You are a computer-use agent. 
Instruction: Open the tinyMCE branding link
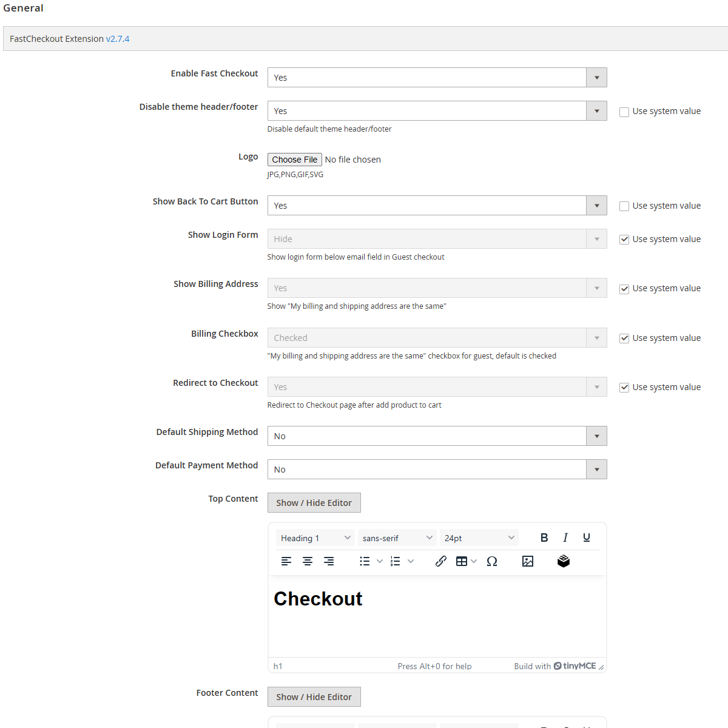coord(575,666)
